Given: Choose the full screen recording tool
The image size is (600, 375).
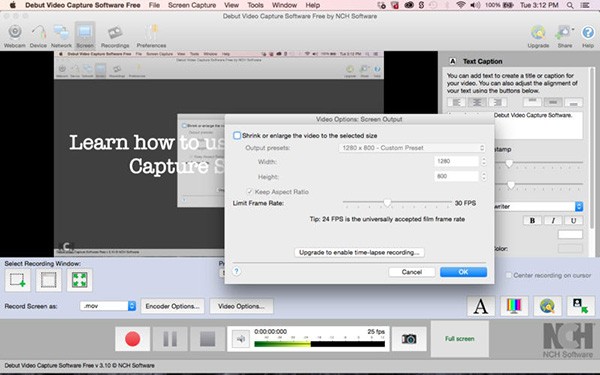Looking at the screenshot, I should 79,280.
